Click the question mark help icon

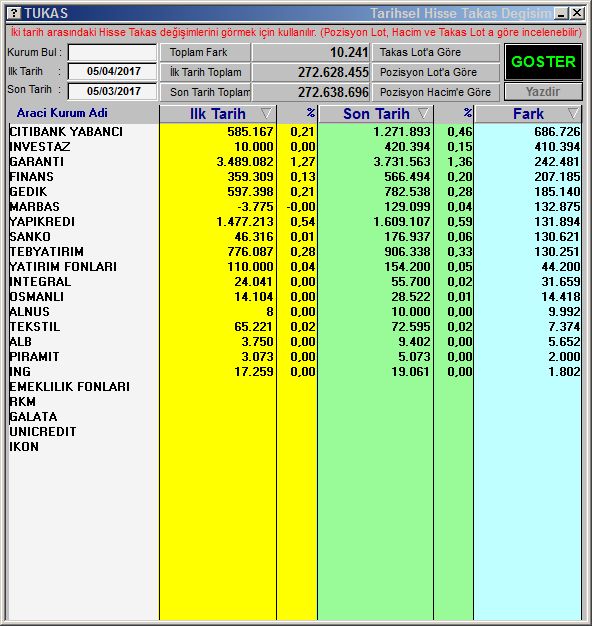[x=14, y=13]
